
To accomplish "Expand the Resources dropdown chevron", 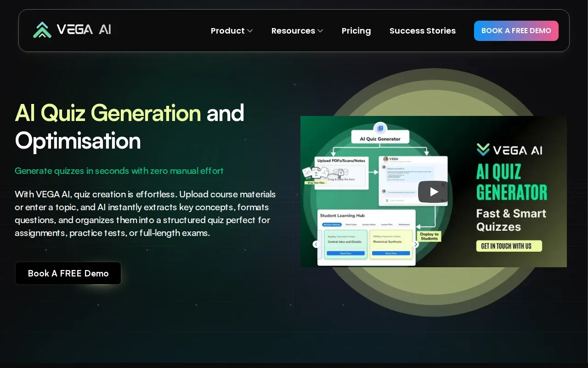I will point(320,31).
